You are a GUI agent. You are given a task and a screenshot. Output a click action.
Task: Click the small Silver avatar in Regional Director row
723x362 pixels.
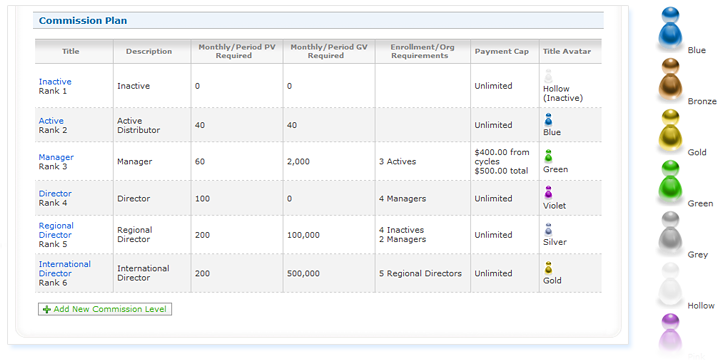coord(548,229)
